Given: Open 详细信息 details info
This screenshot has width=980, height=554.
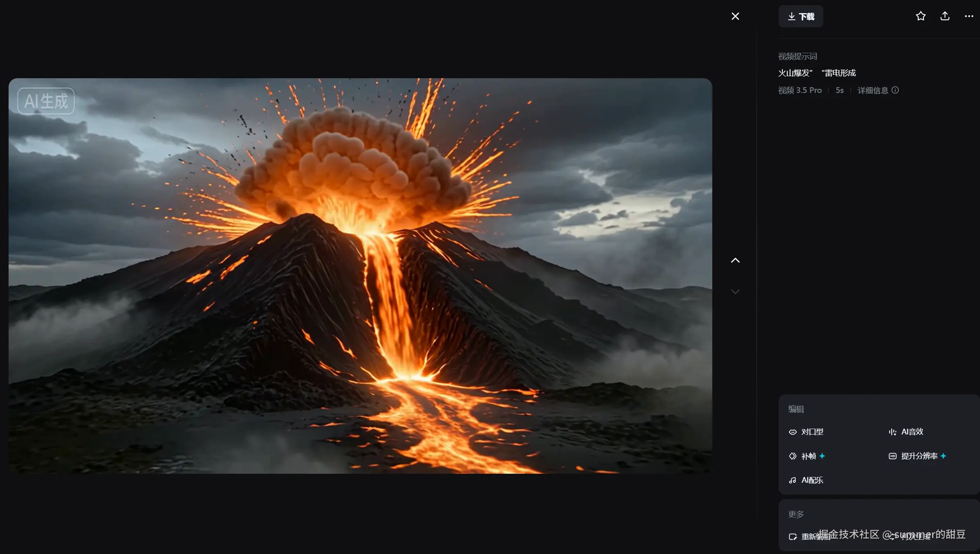Looking at the screenshot, I should point(873,90).
